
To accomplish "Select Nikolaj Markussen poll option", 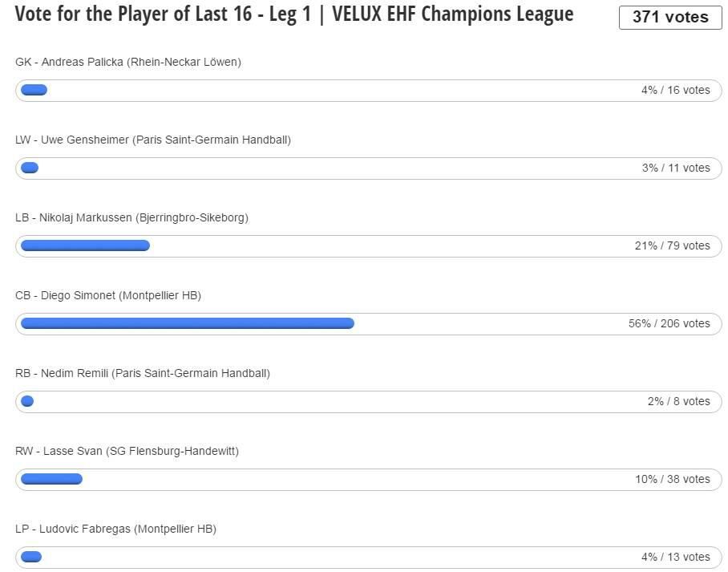I will coord(131,217).
